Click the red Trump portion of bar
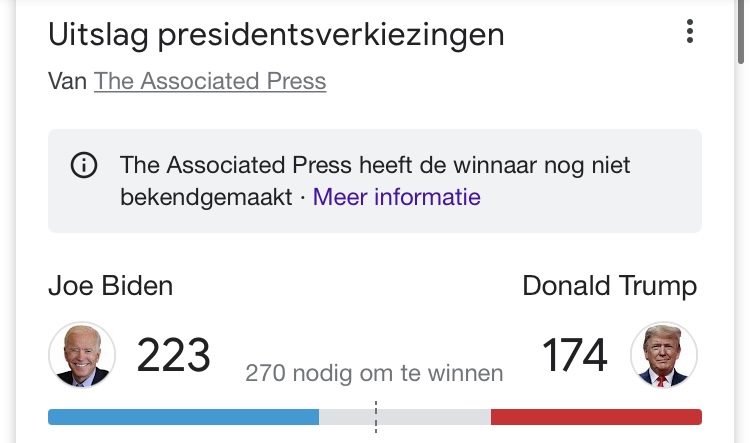The image size is (750, 443). click(x=596, y=417)
